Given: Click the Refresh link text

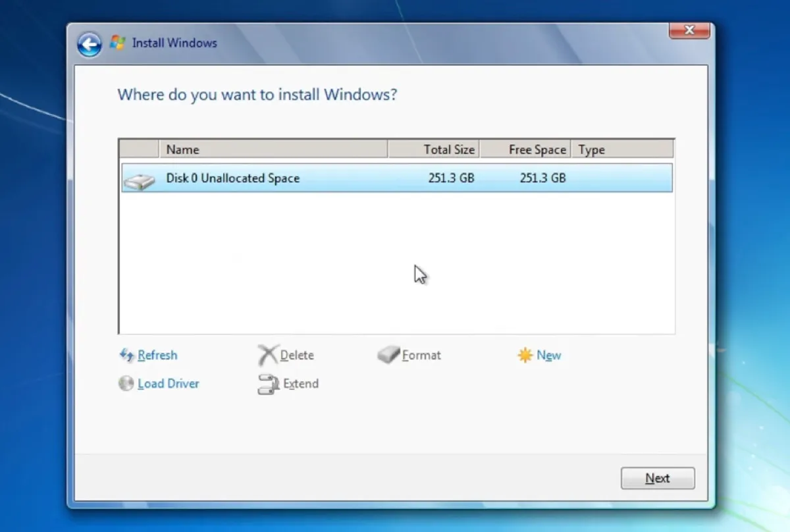Looking at the screenshot, I should 157,355.
